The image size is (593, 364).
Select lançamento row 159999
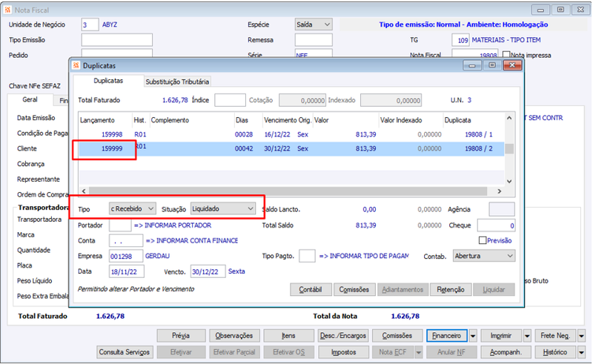pos(291,149)
